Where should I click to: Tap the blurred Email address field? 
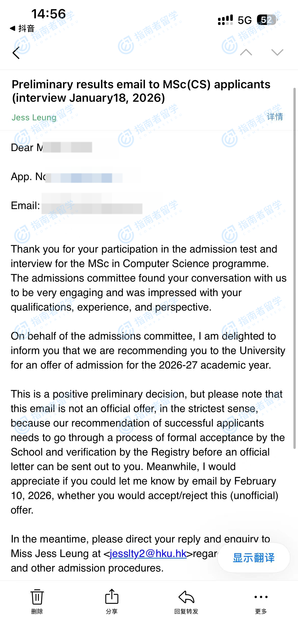point(92,206)
